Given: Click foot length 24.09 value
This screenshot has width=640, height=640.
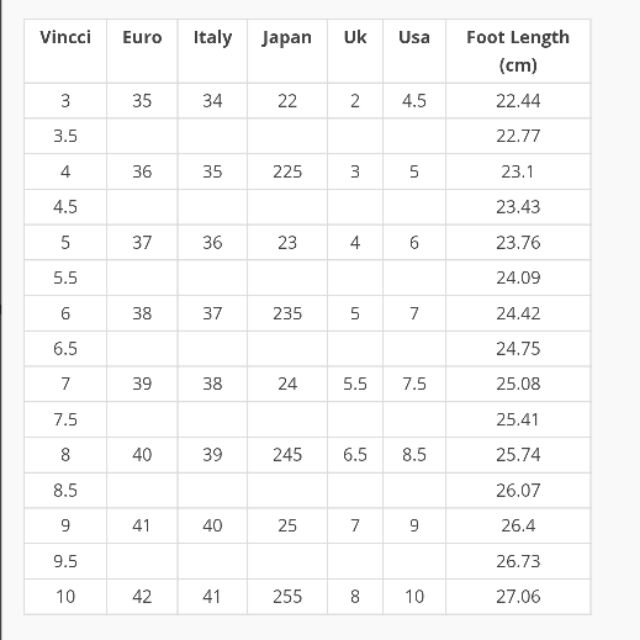Looking at the screenshot, I should point(517,278).
